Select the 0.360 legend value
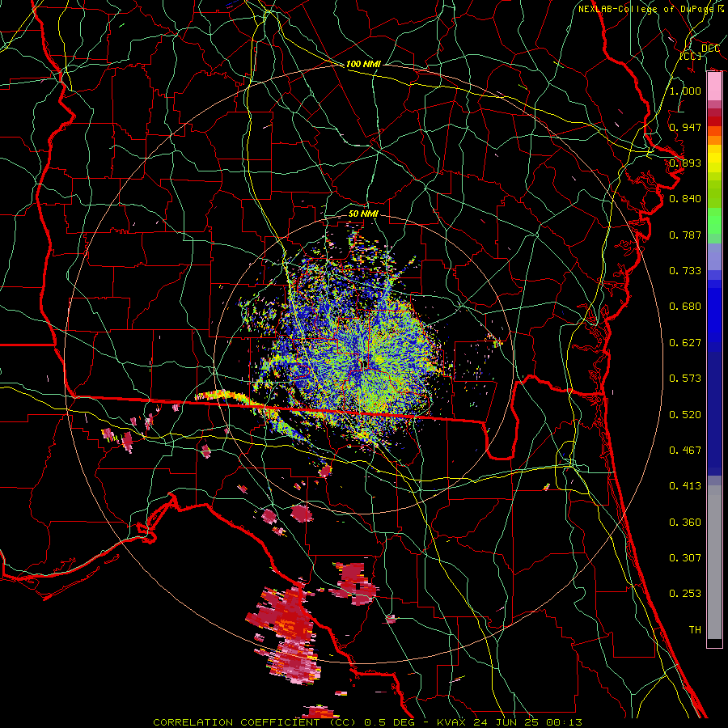 [685, 523]
